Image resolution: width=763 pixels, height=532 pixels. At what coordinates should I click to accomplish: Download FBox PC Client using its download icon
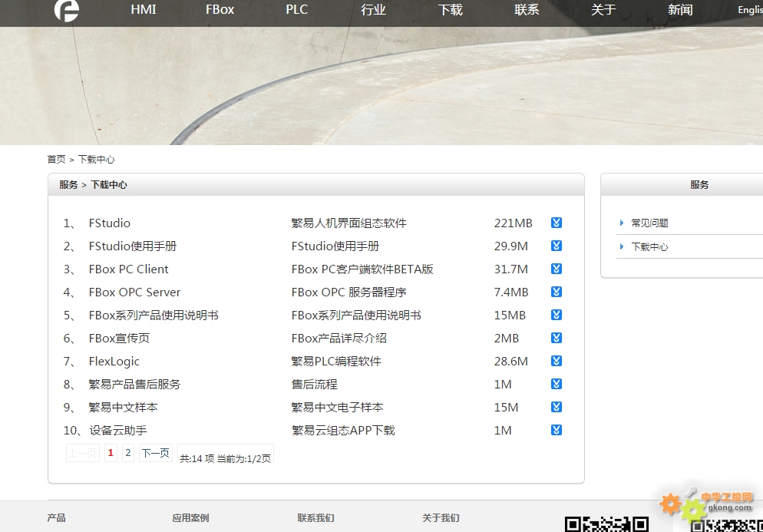coord(557,269)
